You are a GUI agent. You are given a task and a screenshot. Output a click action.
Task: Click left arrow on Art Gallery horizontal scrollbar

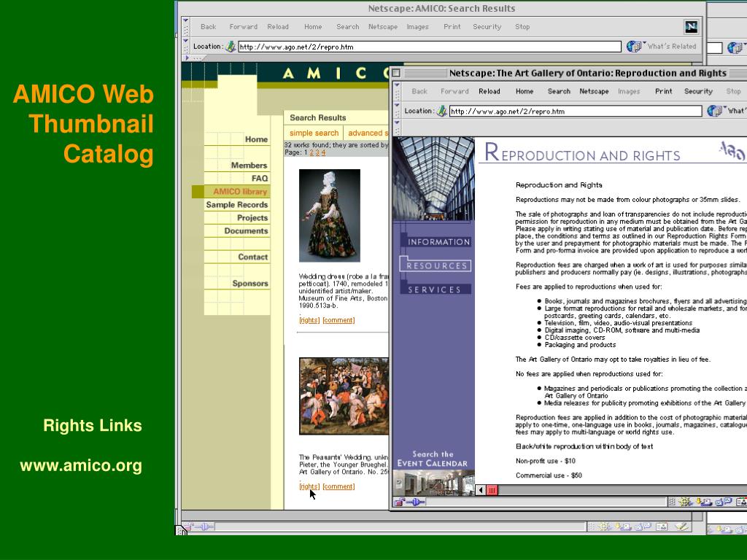[481, 490]
